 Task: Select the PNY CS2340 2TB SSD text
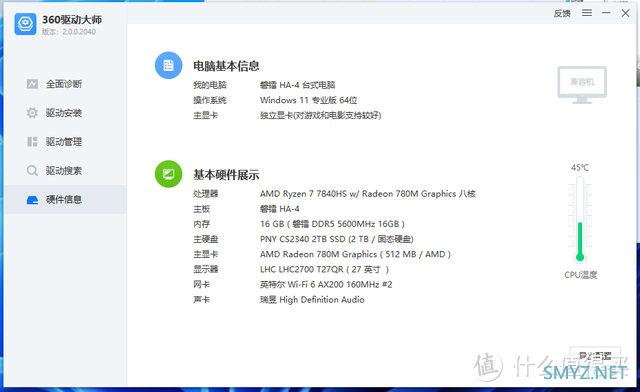point(337,239)
